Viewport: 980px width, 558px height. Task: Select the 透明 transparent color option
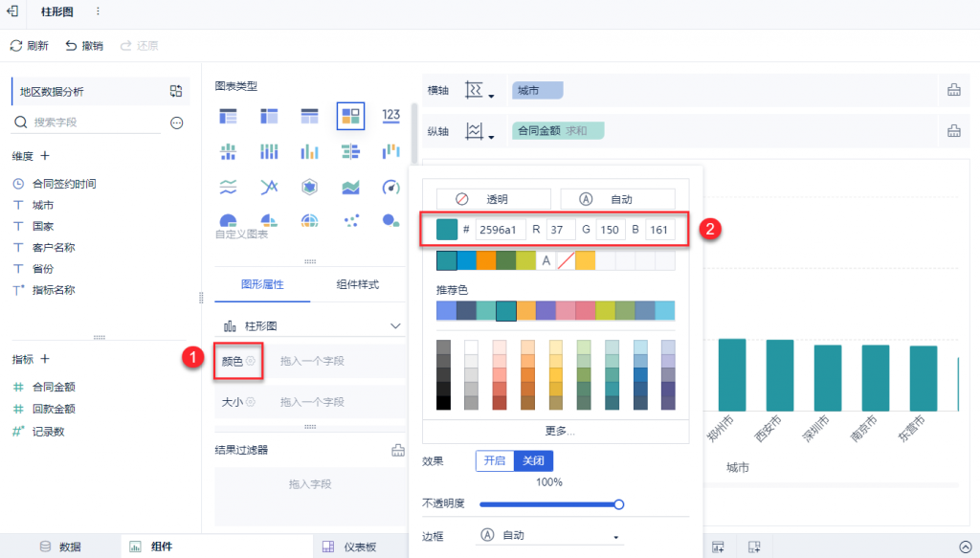493,199
